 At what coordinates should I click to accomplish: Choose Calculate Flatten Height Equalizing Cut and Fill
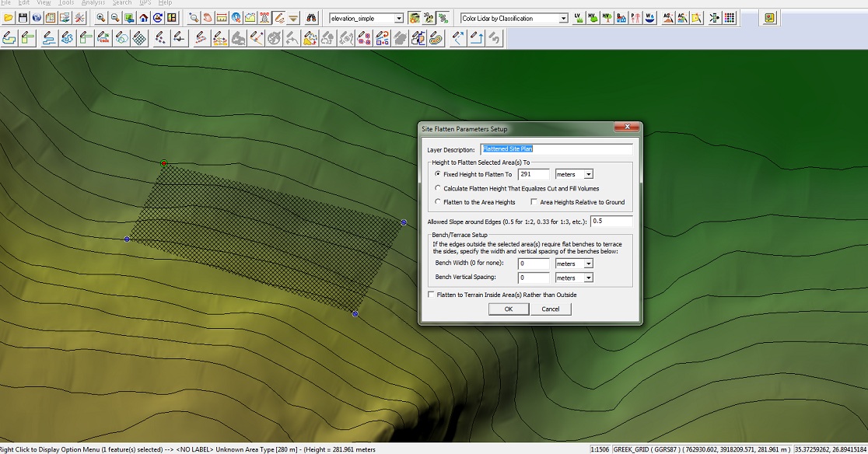click(438, 188)
